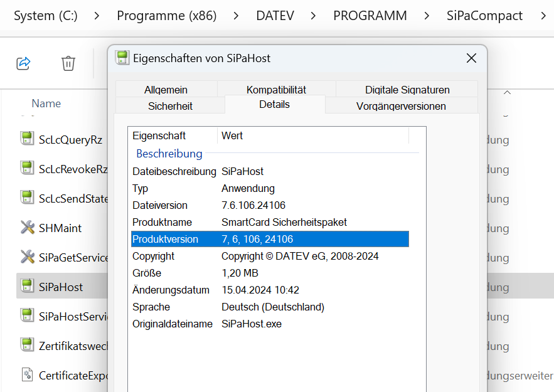Image resolution: width=554 pixels, height=392 pixels.
Task: Navigate to System (C:) via breadcrumb
Action: 45,16
